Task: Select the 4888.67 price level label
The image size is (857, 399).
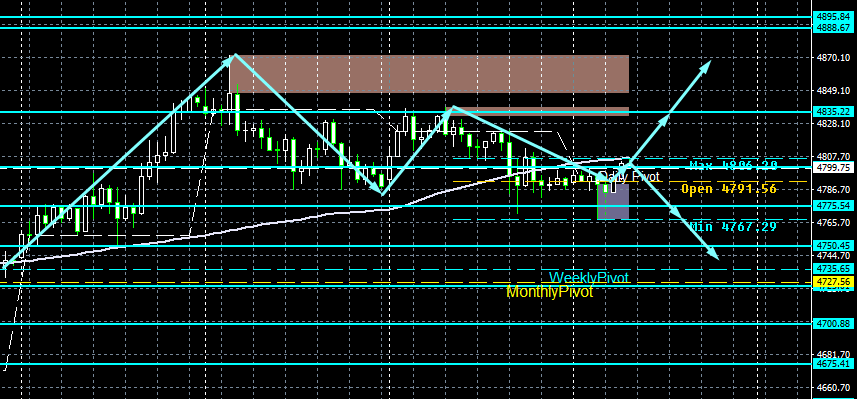Action: pos(833,27)
